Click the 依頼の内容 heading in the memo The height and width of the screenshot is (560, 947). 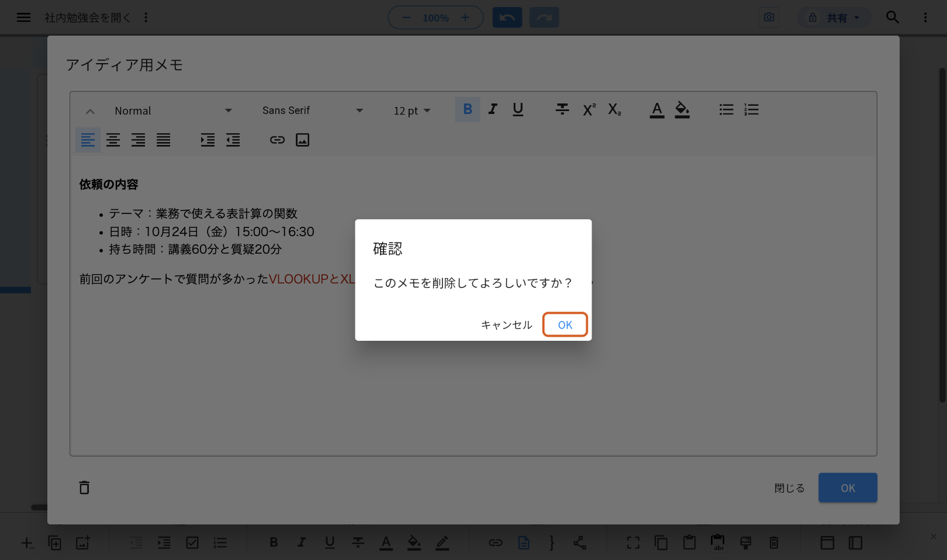pyautogui.click(x=109, y=185)
